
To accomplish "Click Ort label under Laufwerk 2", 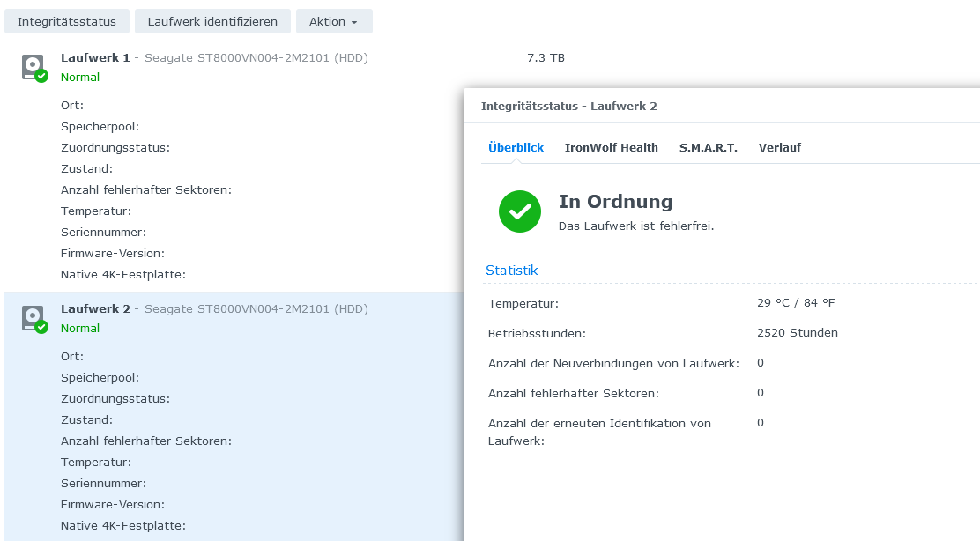I will point(72,356).
